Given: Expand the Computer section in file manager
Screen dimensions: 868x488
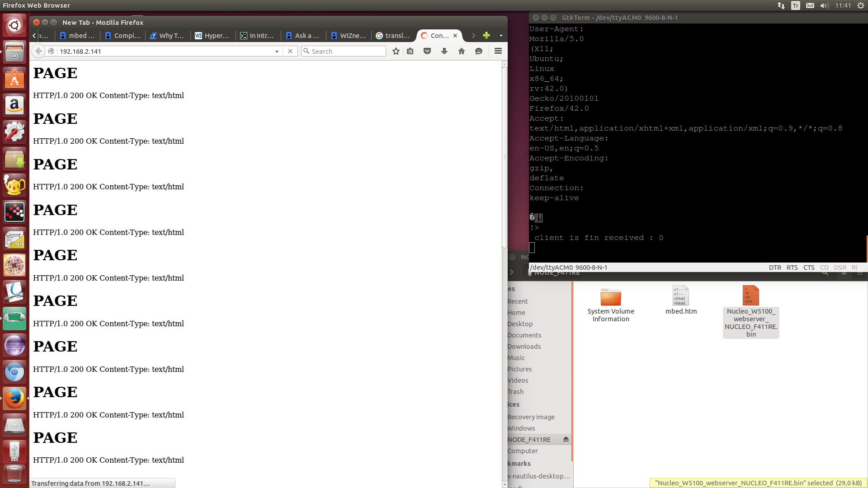Looking at the screenshot, I should point(521,450).
